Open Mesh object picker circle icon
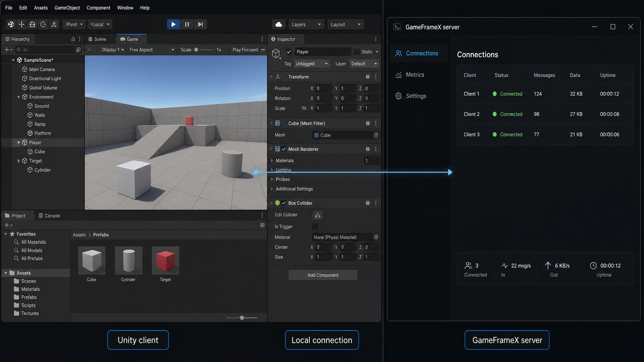The width and height of the screenshot is (644, 362). pos(376,135)
